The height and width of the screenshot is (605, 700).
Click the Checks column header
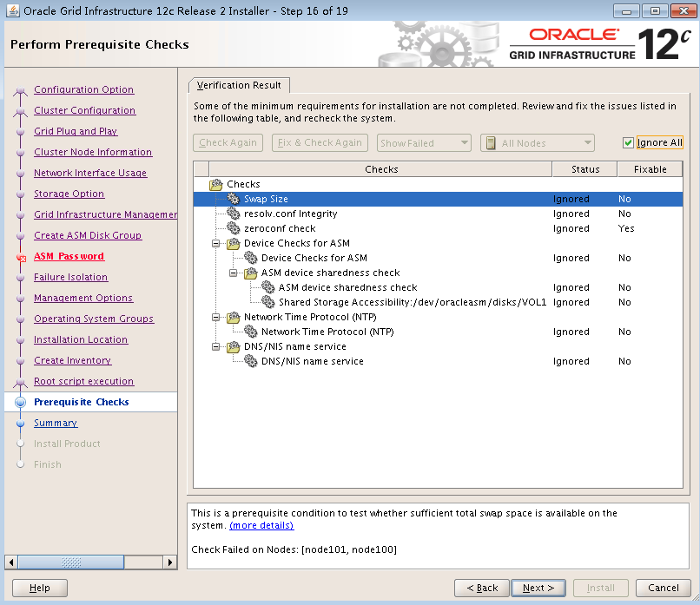click(x=380, y=169)
